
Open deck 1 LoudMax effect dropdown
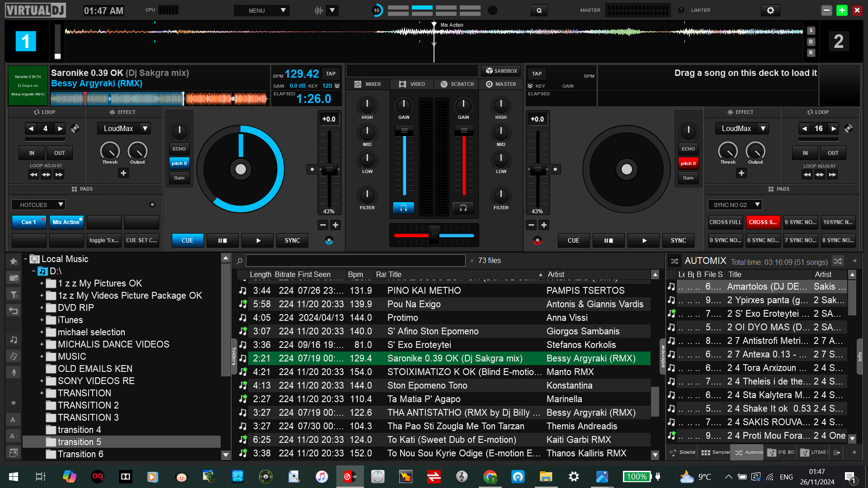tap(124, 128)
